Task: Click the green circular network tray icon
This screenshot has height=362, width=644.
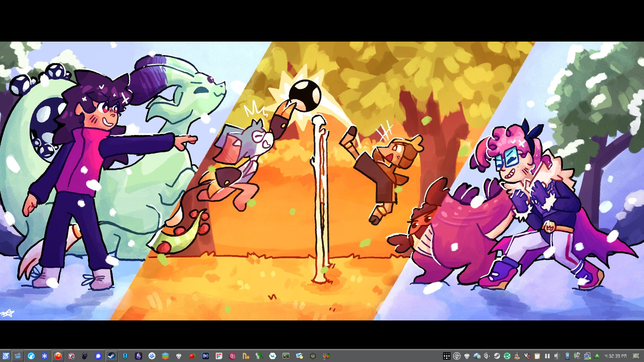Action: pyautogui.click(x=507, y=356)
